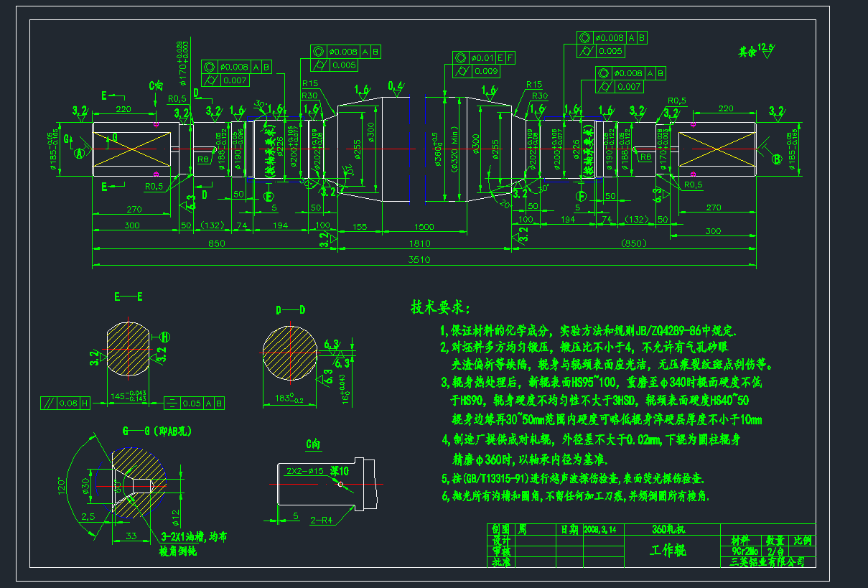The height and width of the screenshot is (588, 868).
Task: Click the 3510 overall length dimension
Action: point(422,260)
